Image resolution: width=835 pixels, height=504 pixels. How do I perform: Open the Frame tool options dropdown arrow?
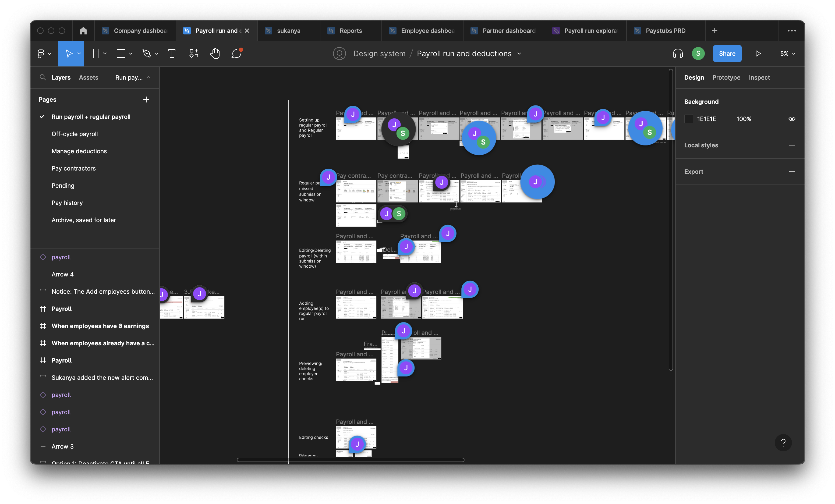(x=105, y=54)
